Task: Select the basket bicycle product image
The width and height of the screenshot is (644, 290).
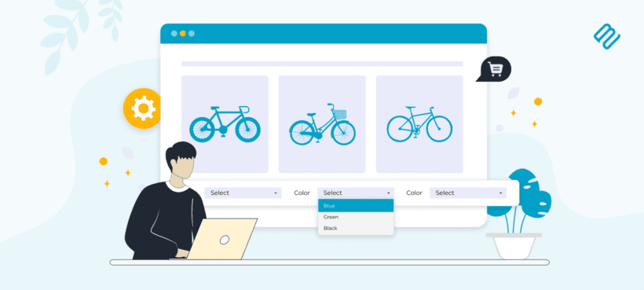Action: (x=322, y=124)
